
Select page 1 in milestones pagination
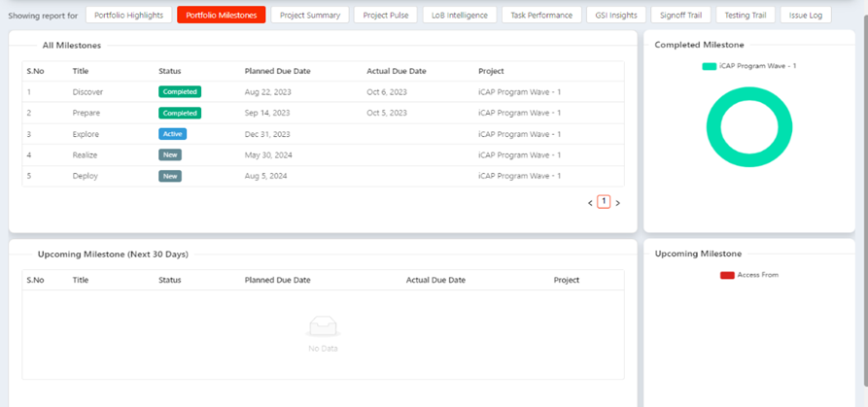604,202
